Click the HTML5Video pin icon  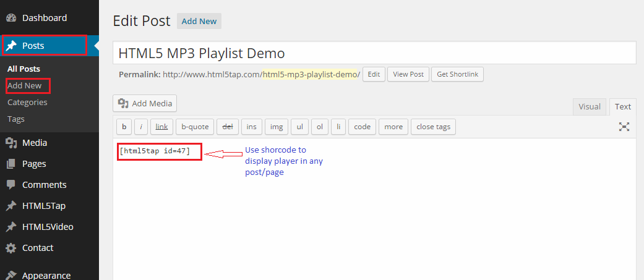11,227
